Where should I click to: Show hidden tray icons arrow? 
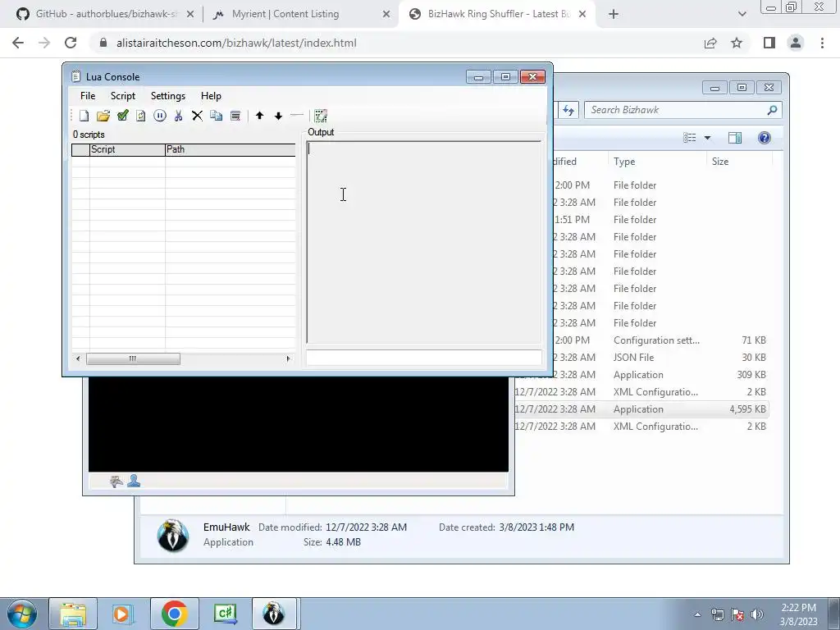697,614
